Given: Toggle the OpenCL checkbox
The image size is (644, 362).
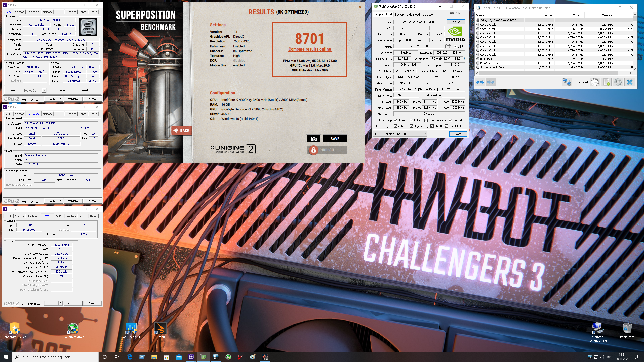Looking at the screenshot, I should tap(395, 120).
